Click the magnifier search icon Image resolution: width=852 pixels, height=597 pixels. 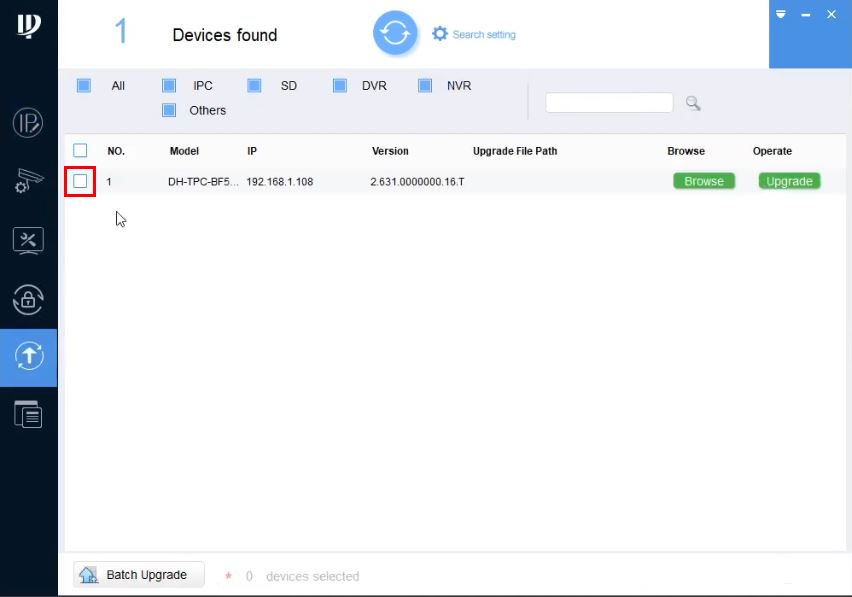[693, 103]
